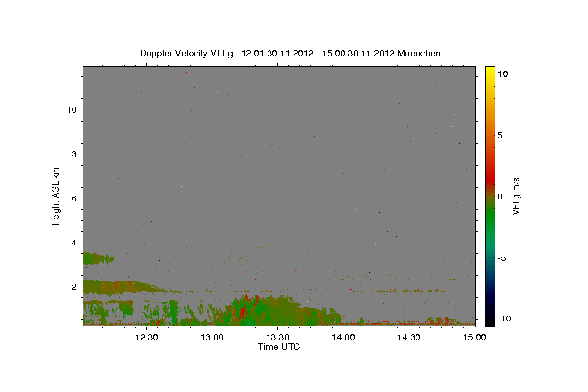The width and height of the screenshot is (588, 392).
Task: Click the height tick label 8
Action: 74,154
